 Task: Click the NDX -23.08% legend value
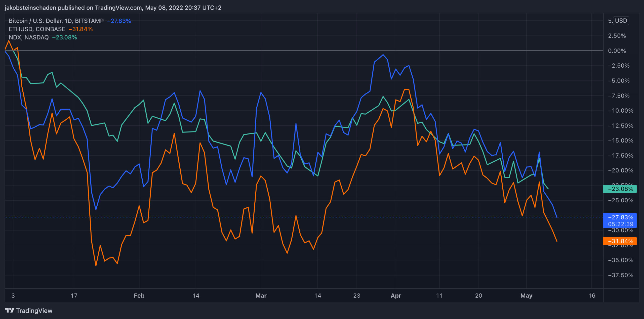pyautogui.click(x=64, y=37)
